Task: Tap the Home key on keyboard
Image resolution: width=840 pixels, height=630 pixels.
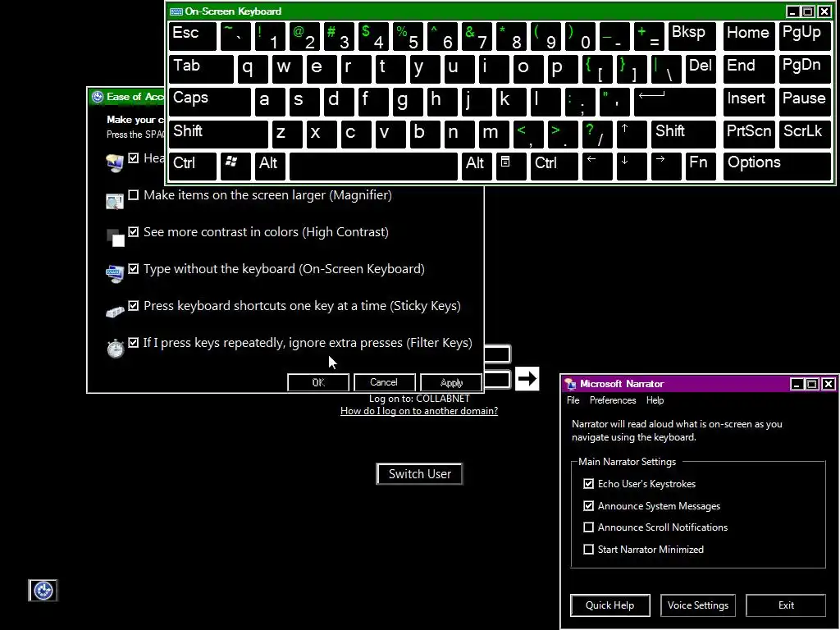Action: [x=749, y=36]
